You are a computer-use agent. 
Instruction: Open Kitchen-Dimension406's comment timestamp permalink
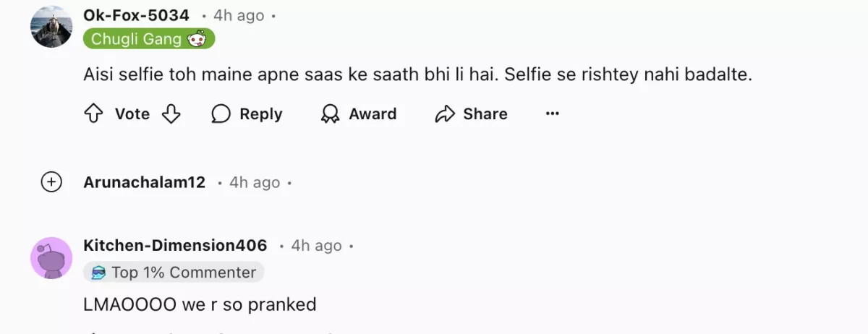(316, 246)
